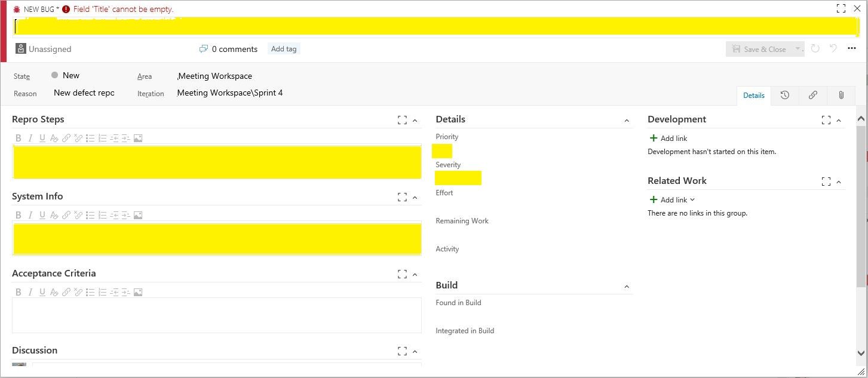This screenshot has width=868, height=378.
Task: Insert image in Repro Steps toolbar
Action: [138, 138]
